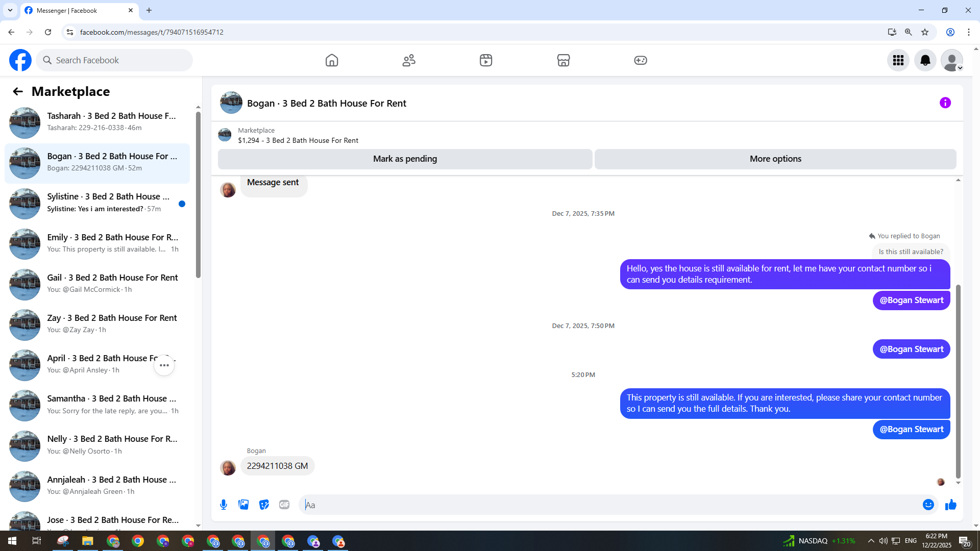
Task: Go to Facebook Home tab
Action: 332,60
